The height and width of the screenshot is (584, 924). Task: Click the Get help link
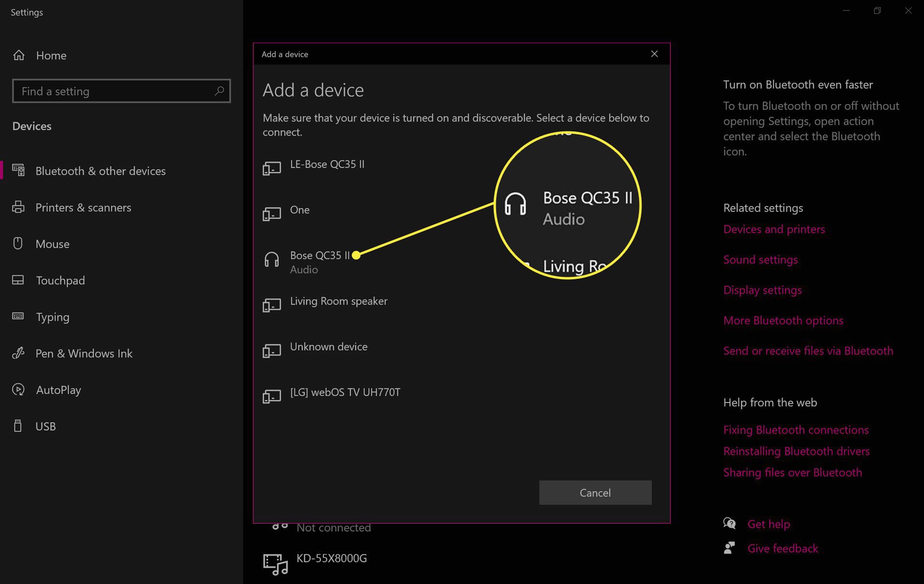pos(769,524)
